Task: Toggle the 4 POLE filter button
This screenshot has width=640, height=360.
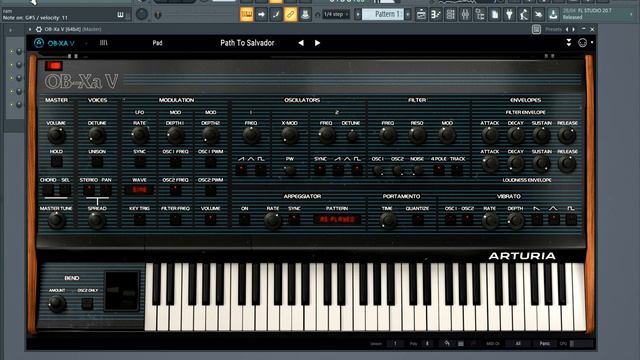Action: pyautogui.click(x=438, y=169)
